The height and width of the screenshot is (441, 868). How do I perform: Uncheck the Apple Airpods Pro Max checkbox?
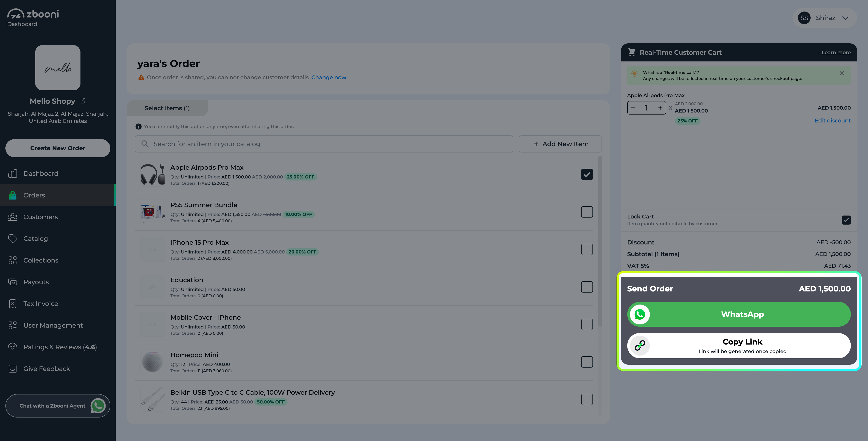click(x=587, y=174)
